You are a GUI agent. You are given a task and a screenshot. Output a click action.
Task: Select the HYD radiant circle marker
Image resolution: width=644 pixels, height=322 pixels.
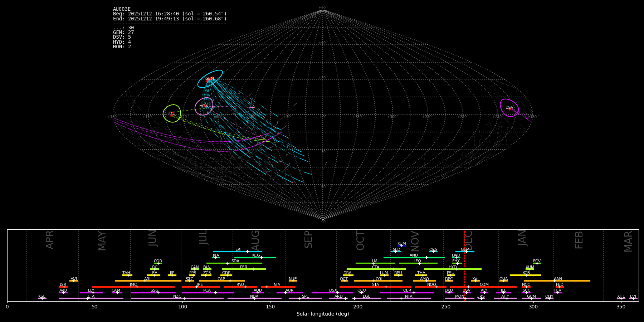point(172,113)
